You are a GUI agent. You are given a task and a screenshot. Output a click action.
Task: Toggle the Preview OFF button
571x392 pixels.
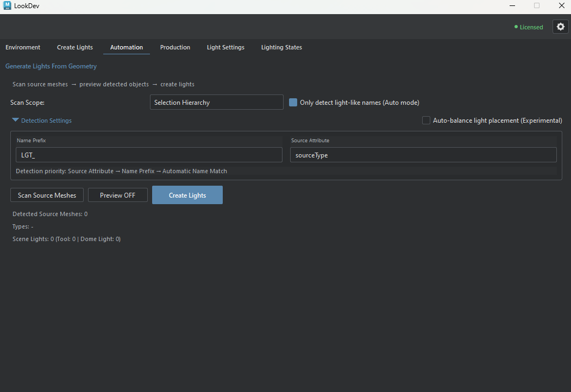[118, 195]
